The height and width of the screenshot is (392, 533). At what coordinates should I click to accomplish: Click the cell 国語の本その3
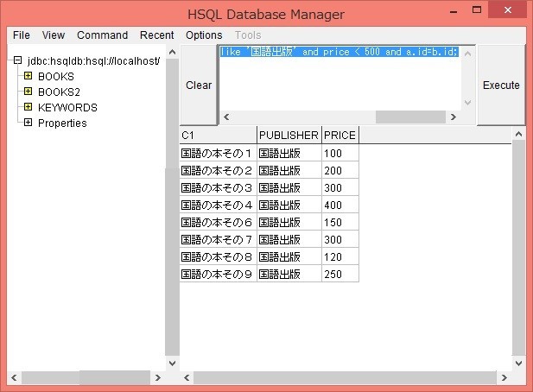pos(219,188)
